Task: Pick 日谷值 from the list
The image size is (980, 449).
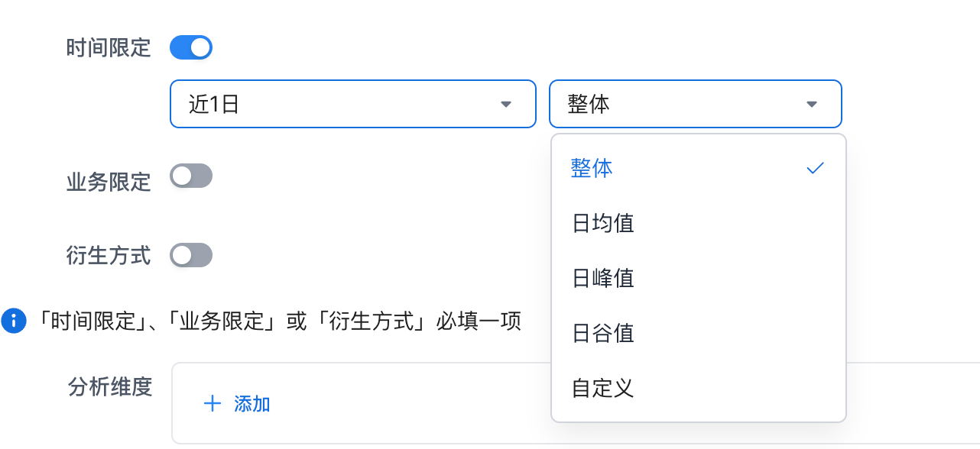Action: click(603, 334)
